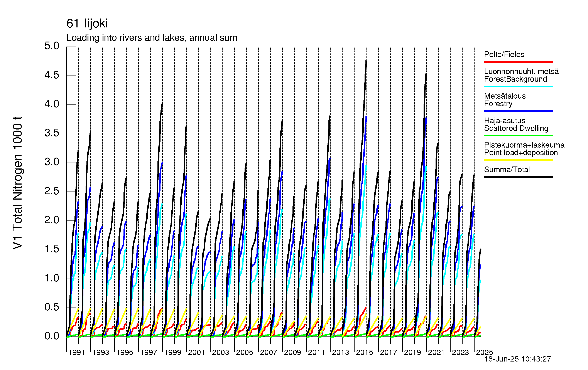
Task: Click the 5.0 y-axis tick label
Action: click(52, 46)
